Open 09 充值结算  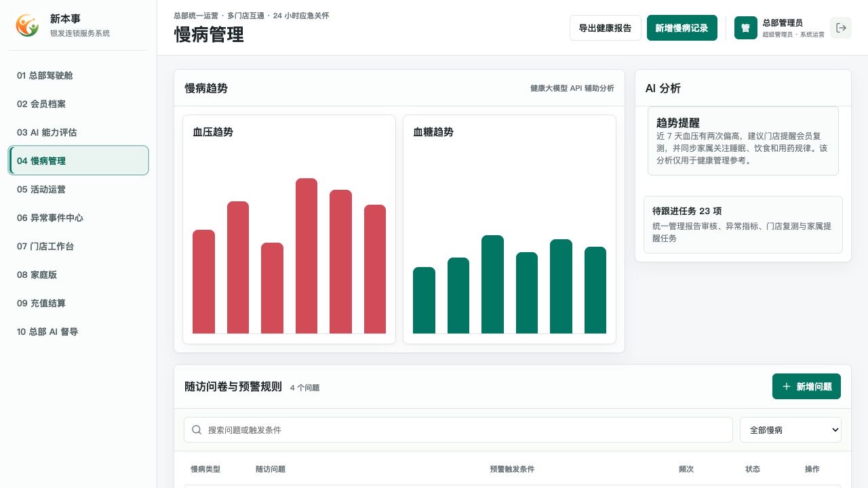(79, 303)
